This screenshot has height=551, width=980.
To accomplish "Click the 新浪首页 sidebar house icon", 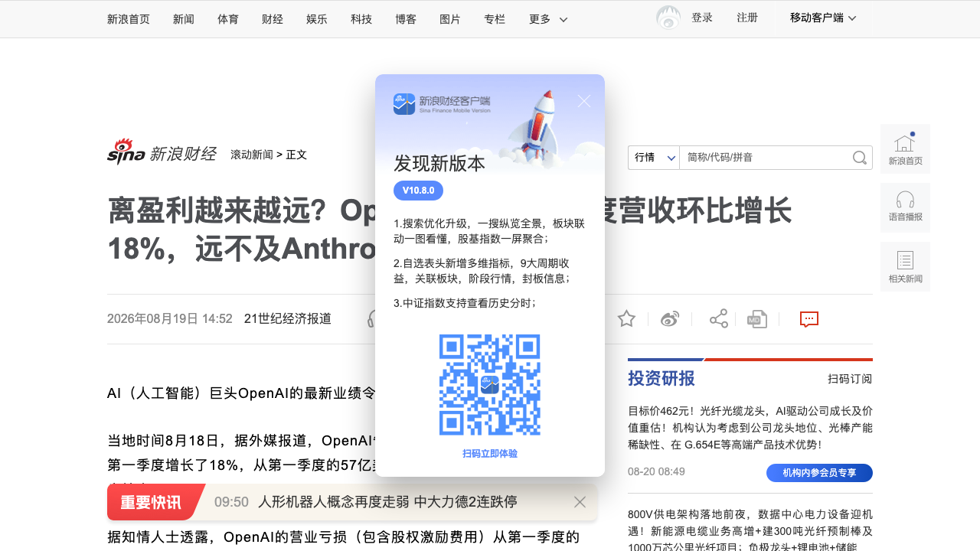I will click(x=905, y=149).
